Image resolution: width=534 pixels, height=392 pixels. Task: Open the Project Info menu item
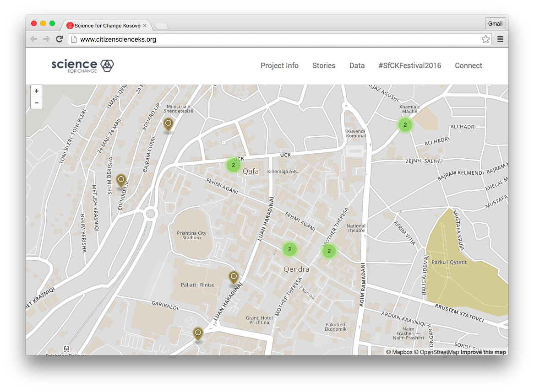click(280, 66)
